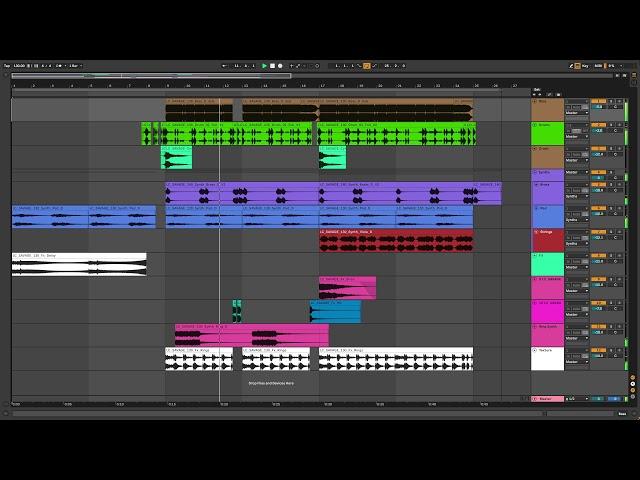
Task: Start playback with the green Play button
Action: click(x=264, y=66)
